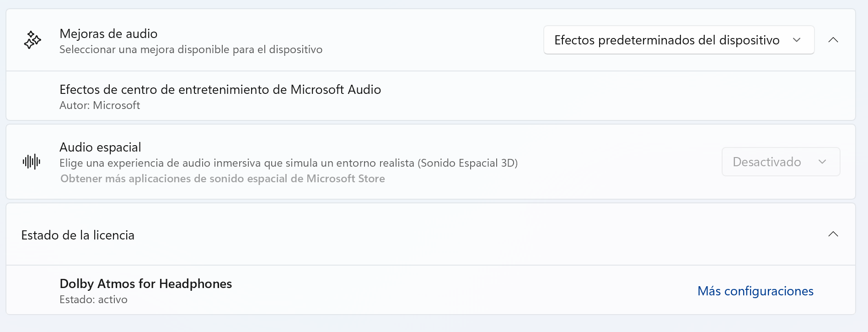Collapse the Mejoras de audio section

click(833, 40)
